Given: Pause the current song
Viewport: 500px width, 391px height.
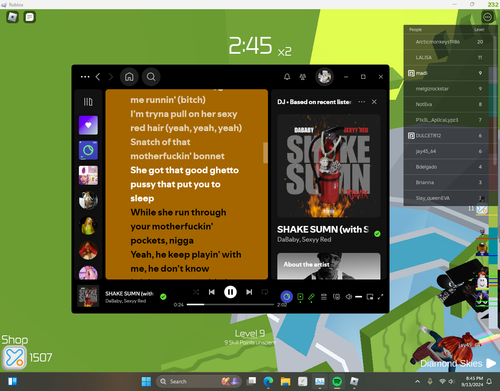Looking at the screenshot, I should click(230, 292).
